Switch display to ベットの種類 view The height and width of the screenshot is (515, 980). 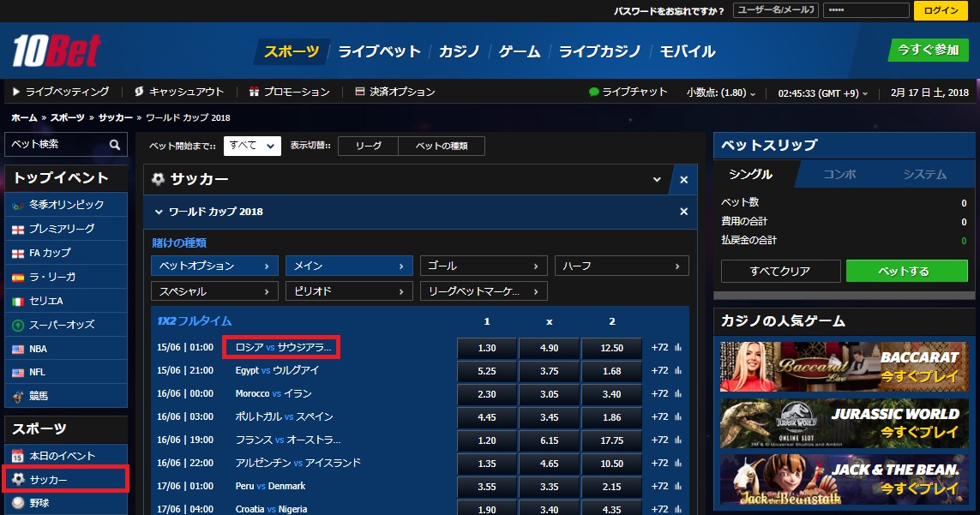click(442, 147)
